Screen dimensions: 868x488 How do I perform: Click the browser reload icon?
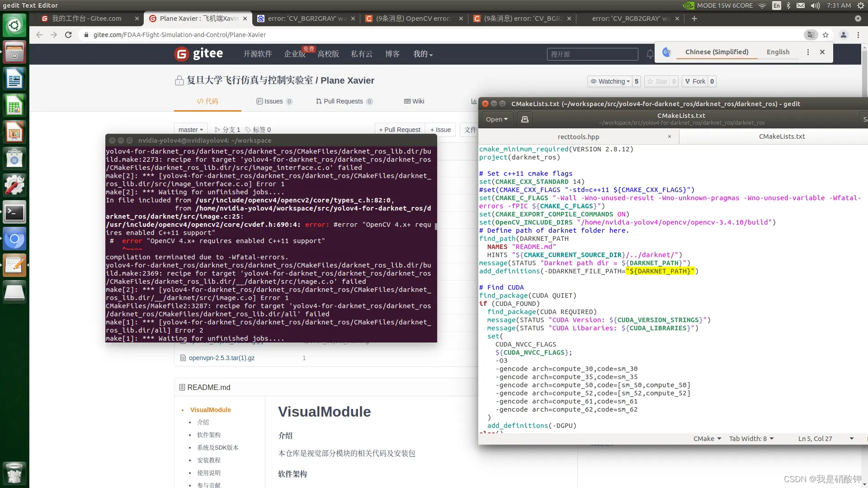click(x=68, y=35)
